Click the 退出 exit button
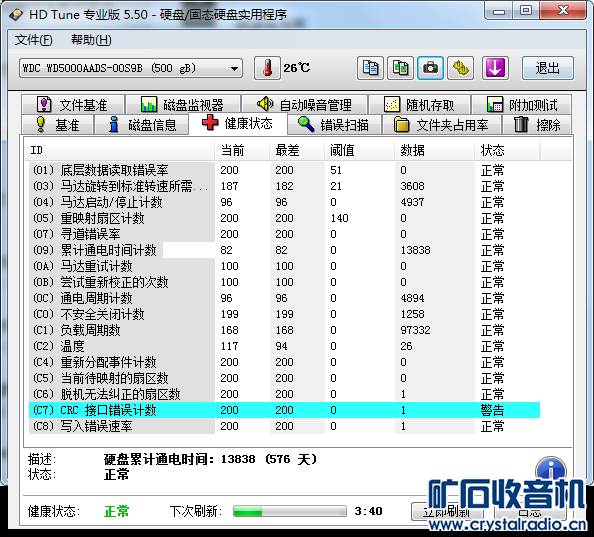594x537 pixels. coord(548,68)
